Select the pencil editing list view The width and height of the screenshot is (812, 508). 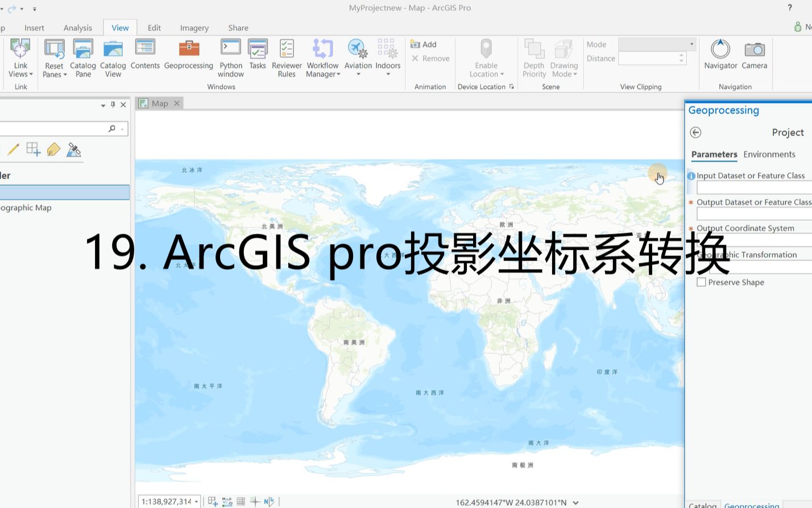click(14, 150)
